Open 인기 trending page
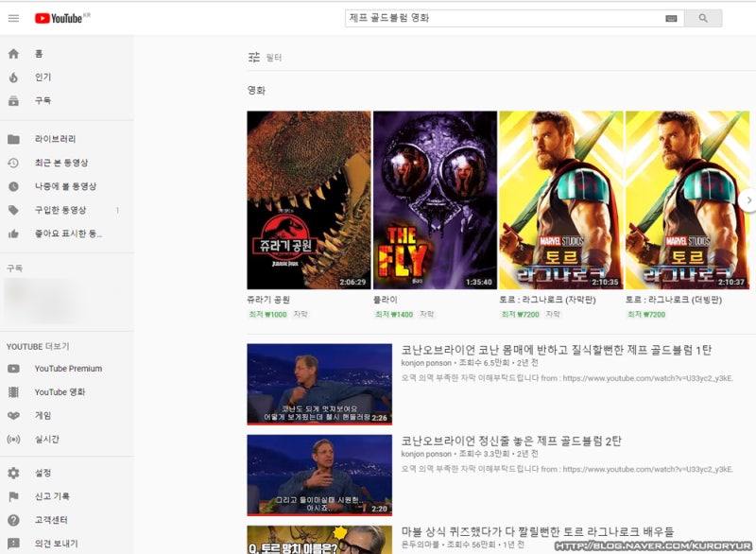 (43, 78)
